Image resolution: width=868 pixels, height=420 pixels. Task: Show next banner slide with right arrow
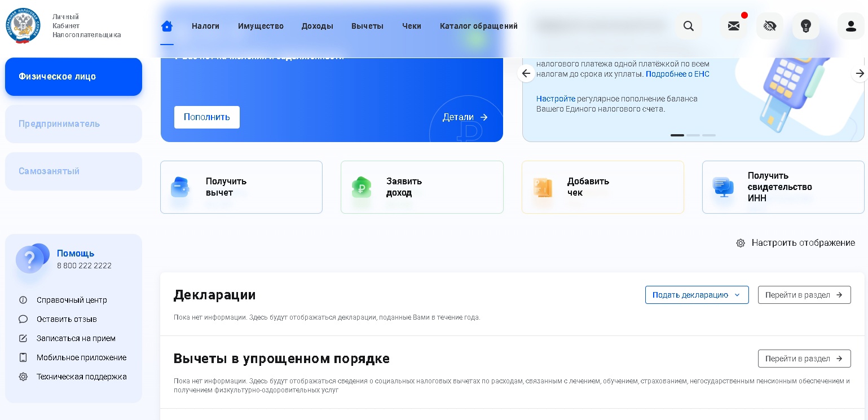[859, 73]
